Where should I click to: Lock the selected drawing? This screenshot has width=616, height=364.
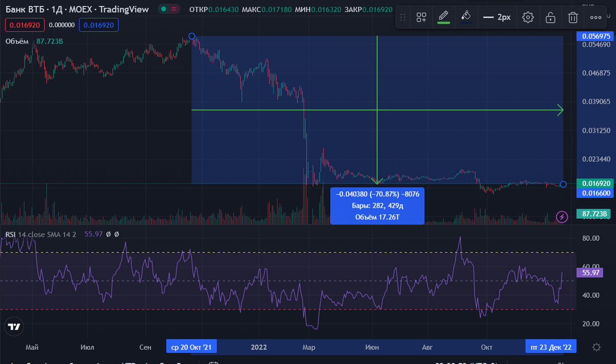pos(550,17)
